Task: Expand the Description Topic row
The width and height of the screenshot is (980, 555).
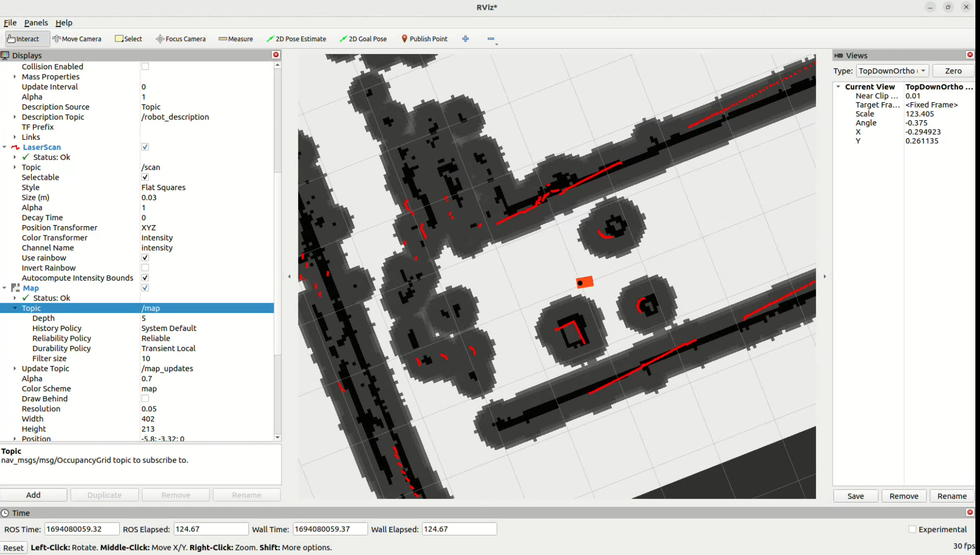Action: [x=14, y=117]
